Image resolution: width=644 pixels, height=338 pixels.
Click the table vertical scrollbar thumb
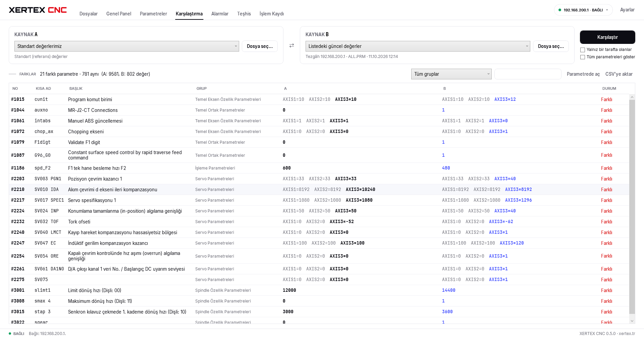tap(632, 207)
